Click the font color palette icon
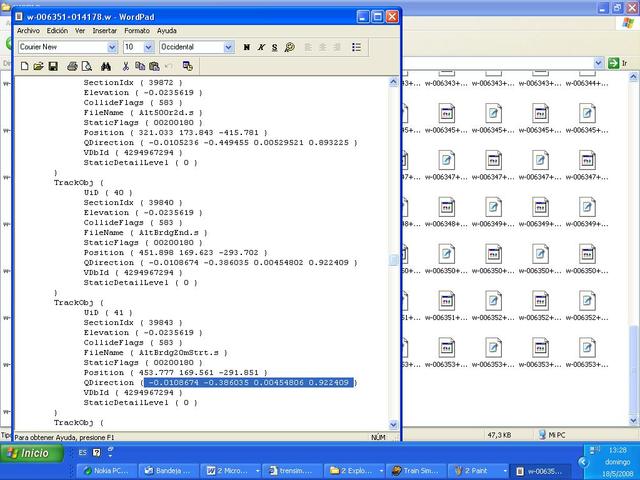The image size is (640, 480). [290, 47]
